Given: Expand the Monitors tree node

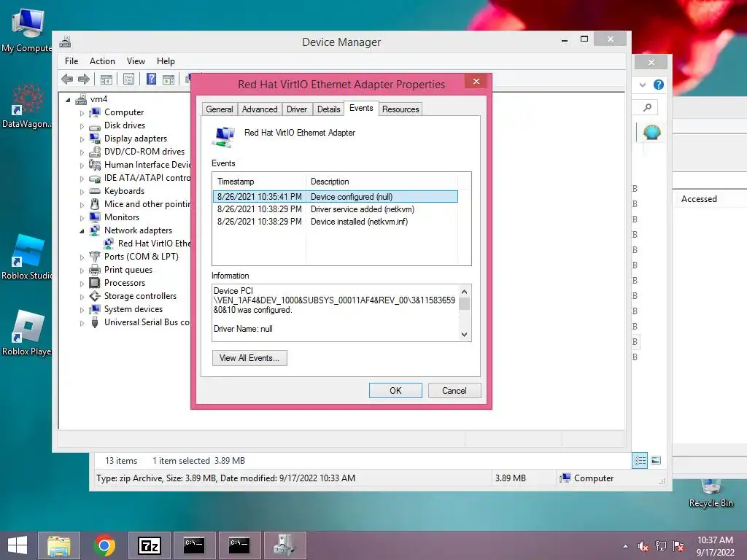Looking at the screenshot, I should [x=82, y=217].
